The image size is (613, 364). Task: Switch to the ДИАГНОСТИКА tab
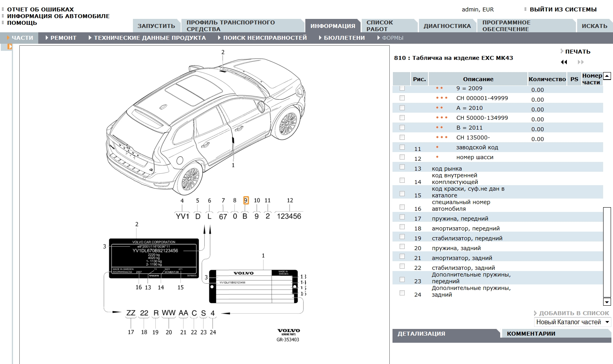[x=447, y=26]
